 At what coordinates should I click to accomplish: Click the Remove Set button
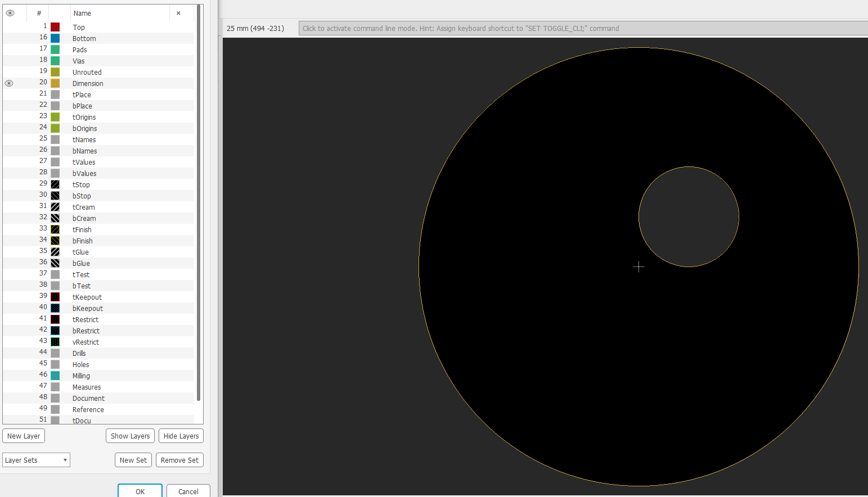(179, 460)
